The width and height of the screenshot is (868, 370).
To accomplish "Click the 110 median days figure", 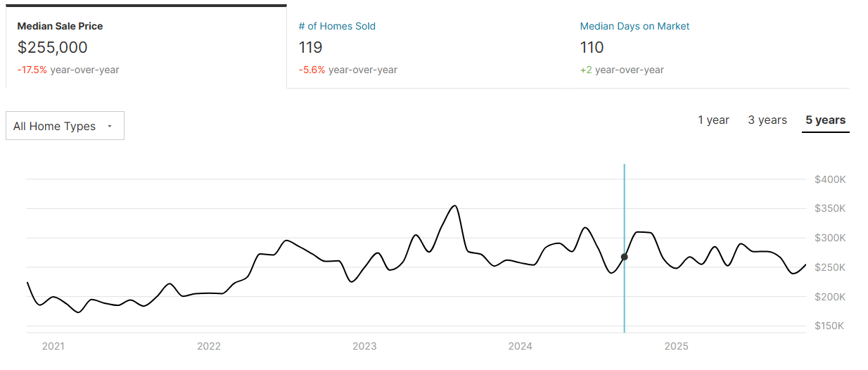I will (x=592, y=48).
